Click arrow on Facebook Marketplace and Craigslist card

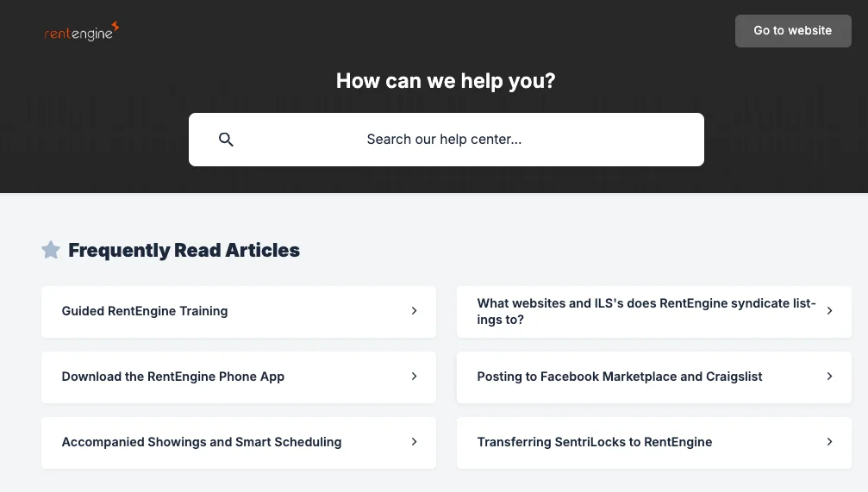pyautogui.click(x=829, y=377)
